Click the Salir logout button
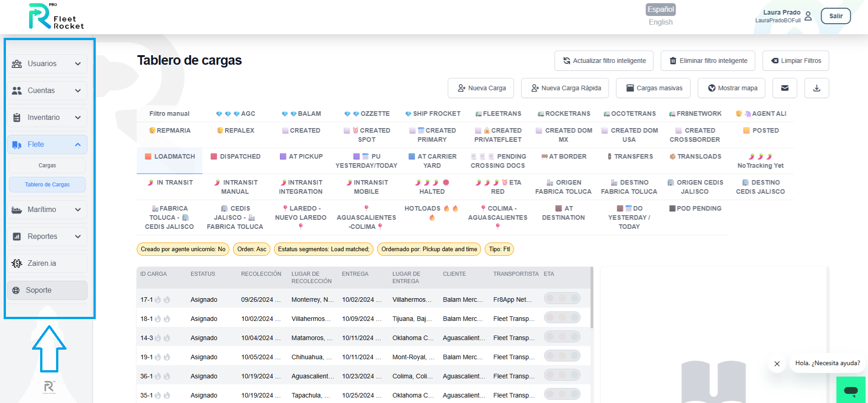This screenshot has width=868, height=403. coord(836,16)
